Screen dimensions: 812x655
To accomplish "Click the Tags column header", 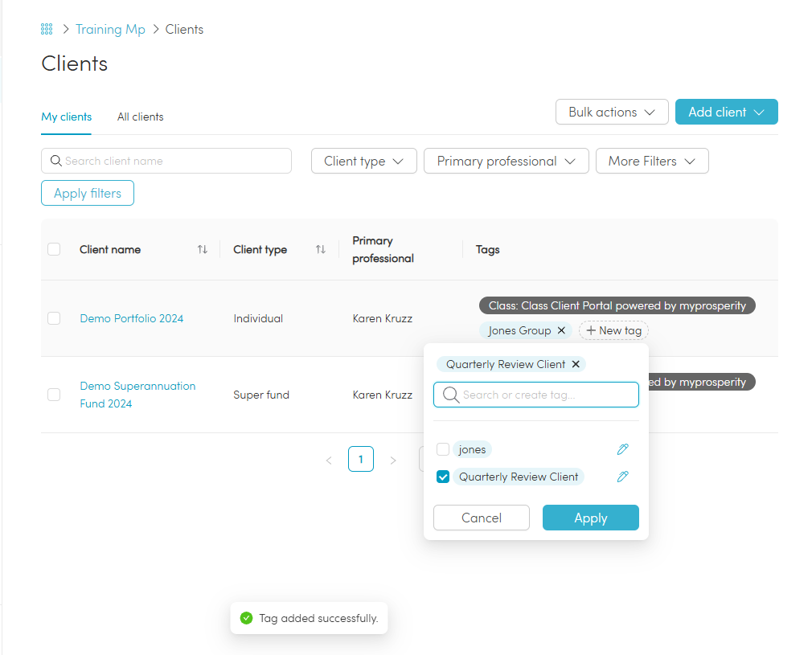I will 488,250.
